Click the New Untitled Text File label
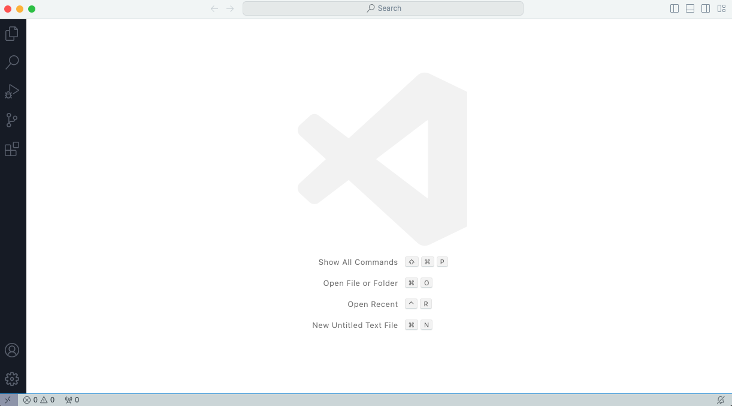This screenshot has height=406, width=732. pos(355,325)
